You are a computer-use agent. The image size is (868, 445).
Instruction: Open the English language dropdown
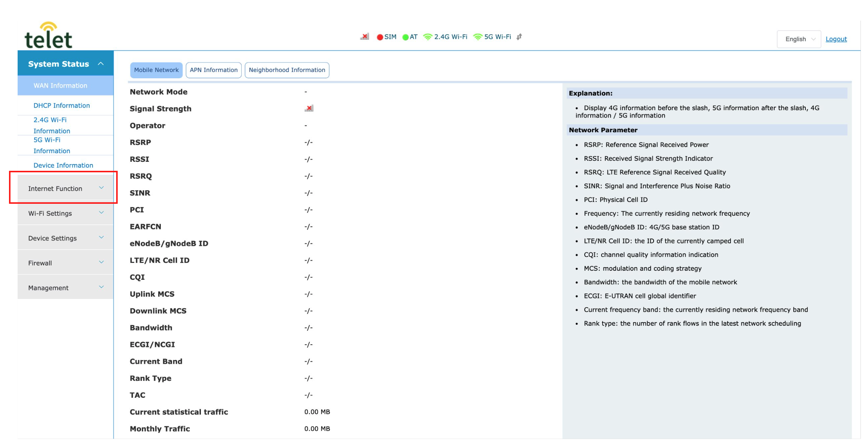(799, 39)
